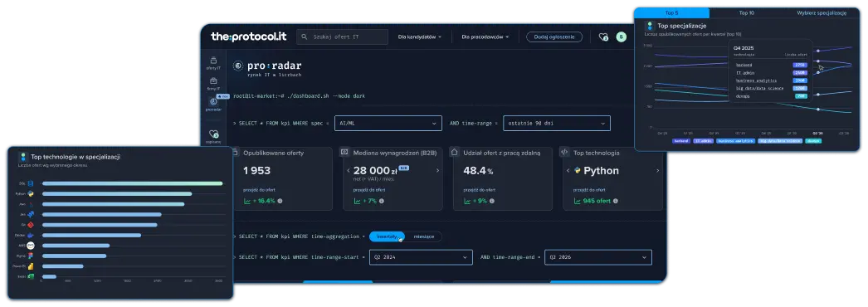Toggle devops legend series
The image size is (868, 307).
tap(813, 141)
